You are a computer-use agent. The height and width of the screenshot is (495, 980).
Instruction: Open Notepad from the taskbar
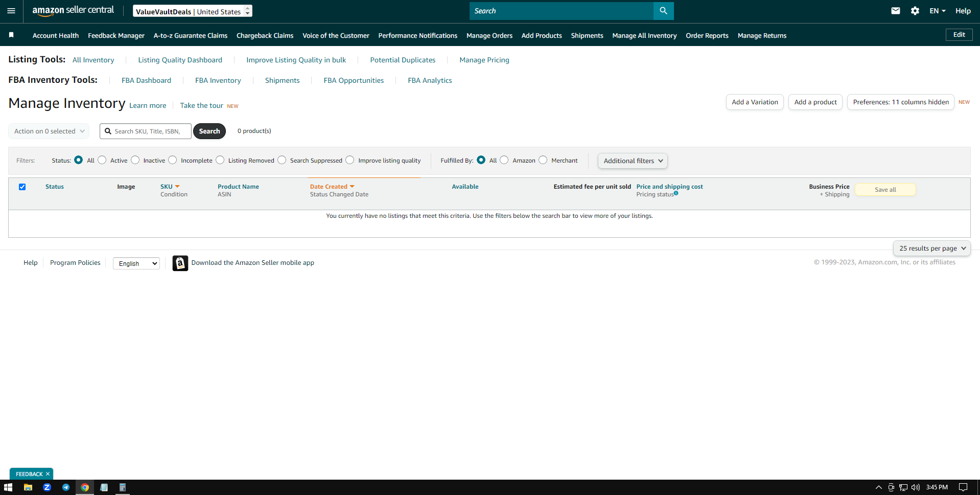pyautogui.click(x=104, y=487)
